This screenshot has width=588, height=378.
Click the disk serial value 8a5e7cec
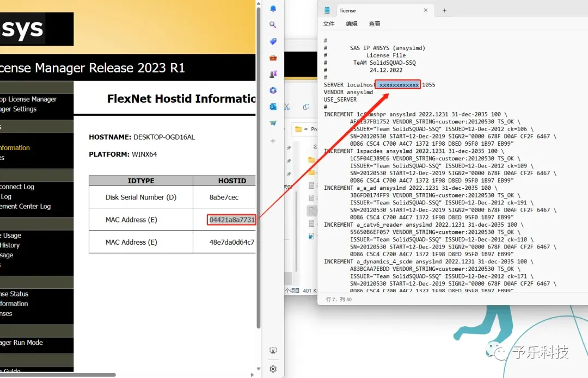tap(224, 197)
